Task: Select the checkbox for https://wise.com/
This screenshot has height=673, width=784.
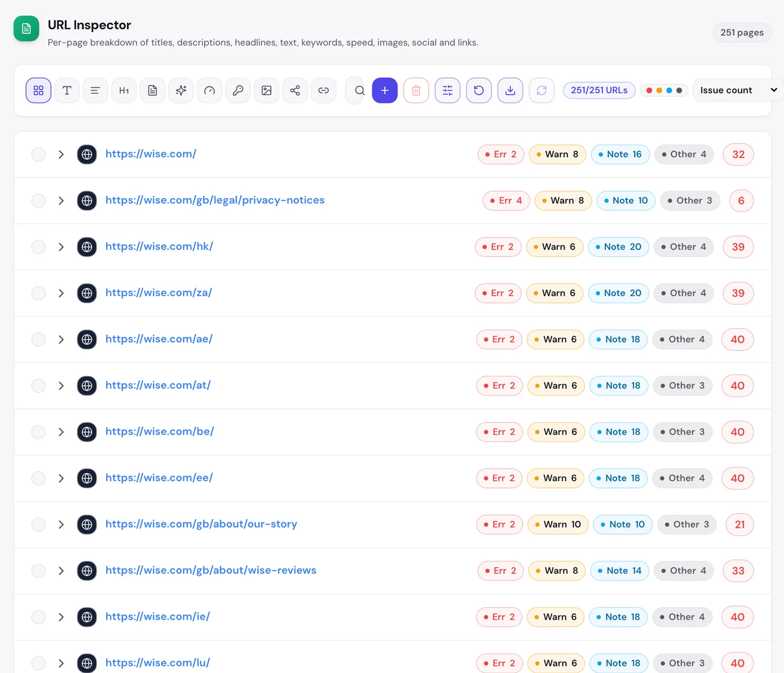Action: (39, 155)
